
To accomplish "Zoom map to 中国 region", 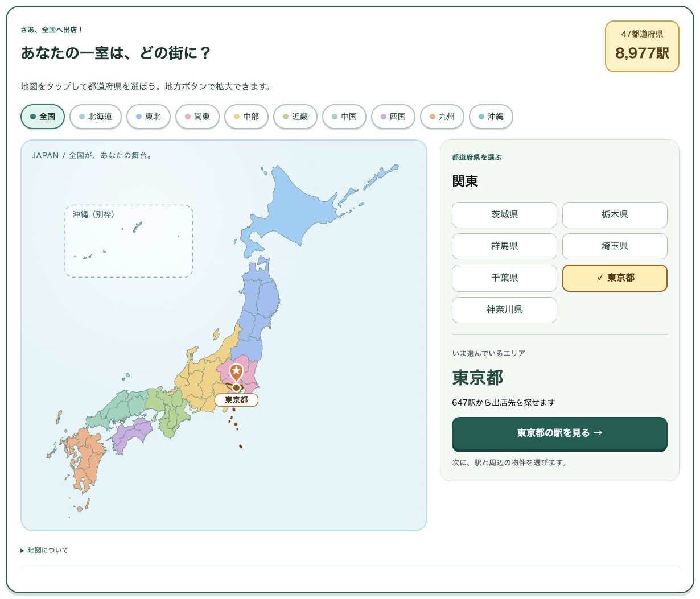I will tap(344, 117).
